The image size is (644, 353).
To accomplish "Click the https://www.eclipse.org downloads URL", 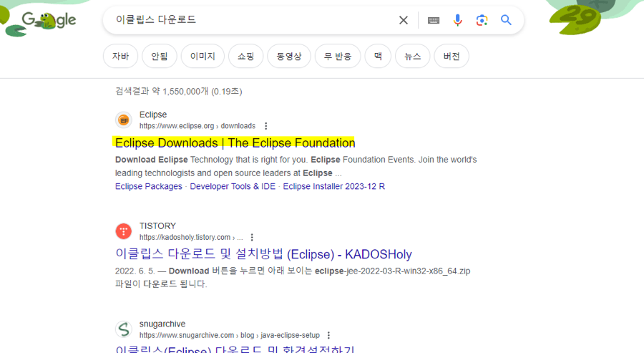I will 197,126.
